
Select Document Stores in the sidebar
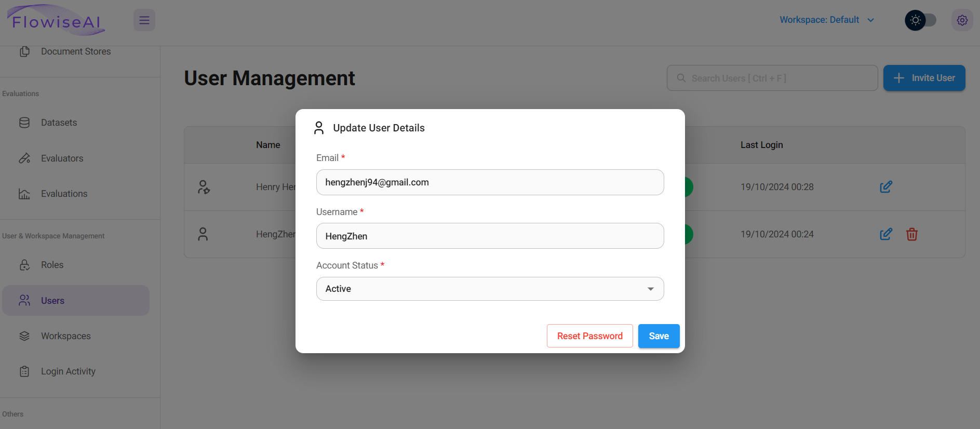76,51
